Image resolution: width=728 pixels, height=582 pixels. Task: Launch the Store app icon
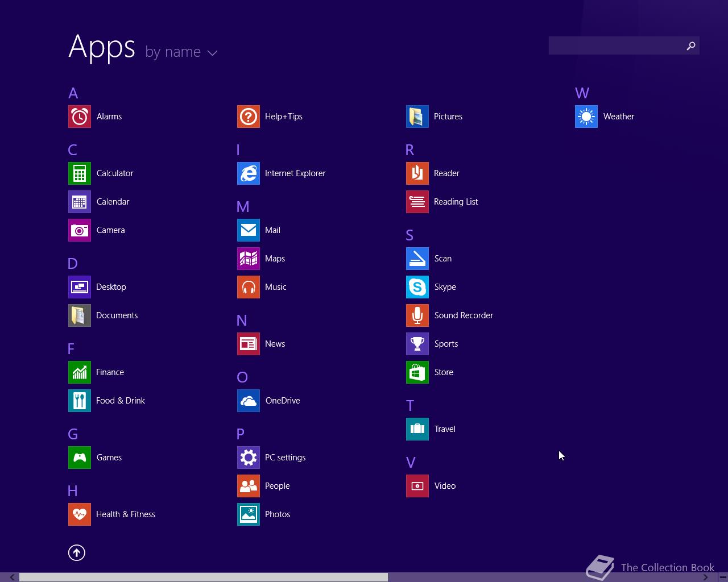click(417, 372)
